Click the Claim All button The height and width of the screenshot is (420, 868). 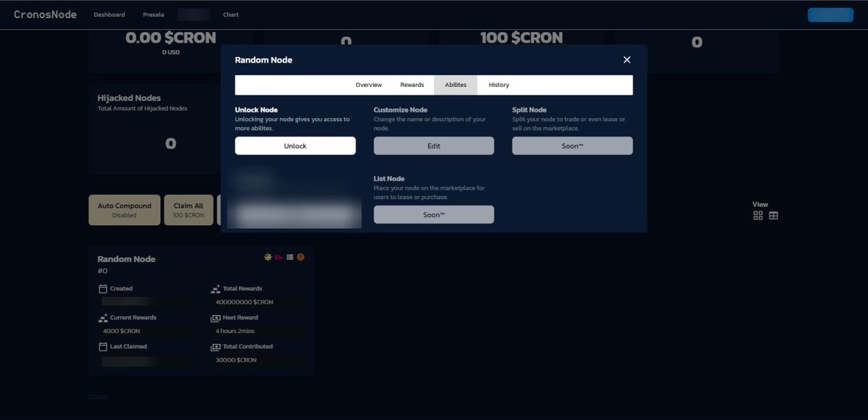(189, 209)
